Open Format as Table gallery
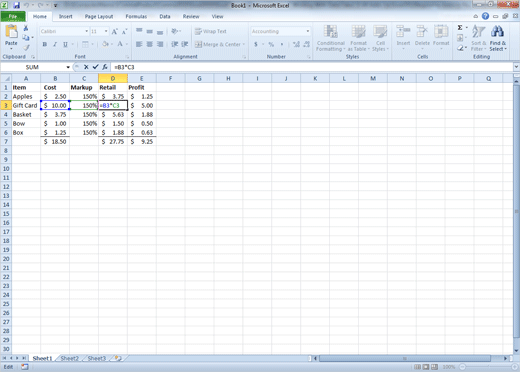 coord(359,38)
